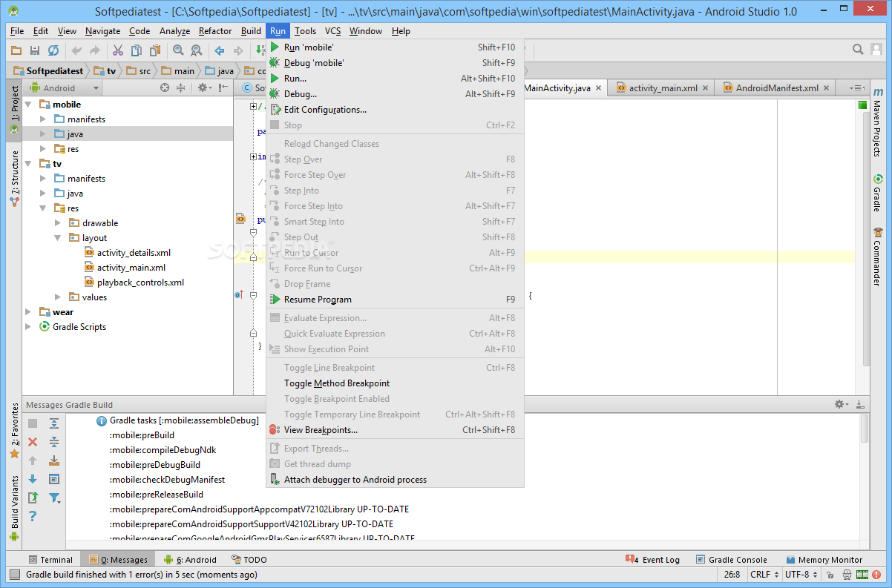Collapse the layout folder

point(58,238)
